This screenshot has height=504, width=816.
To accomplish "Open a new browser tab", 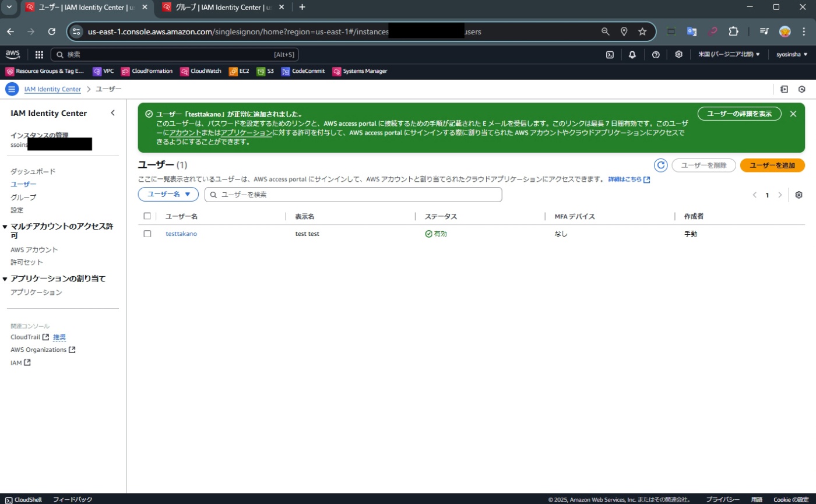I will coord(302,7).
